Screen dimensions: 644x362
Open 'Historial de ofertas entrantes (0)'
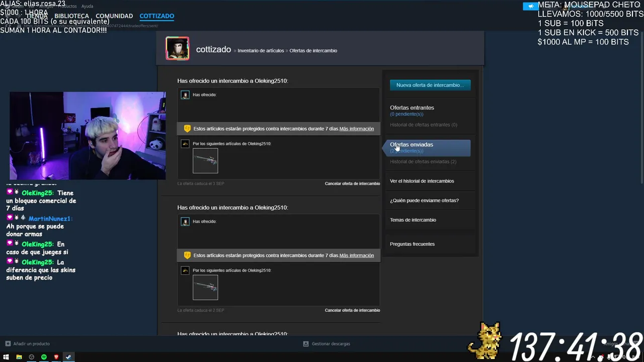(424, 125)
